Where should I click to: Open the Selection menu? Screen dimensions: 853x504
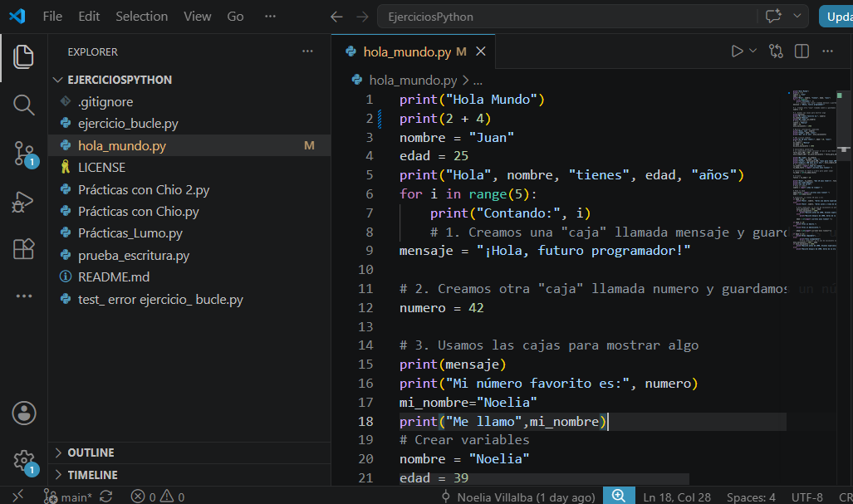[141, 17]
